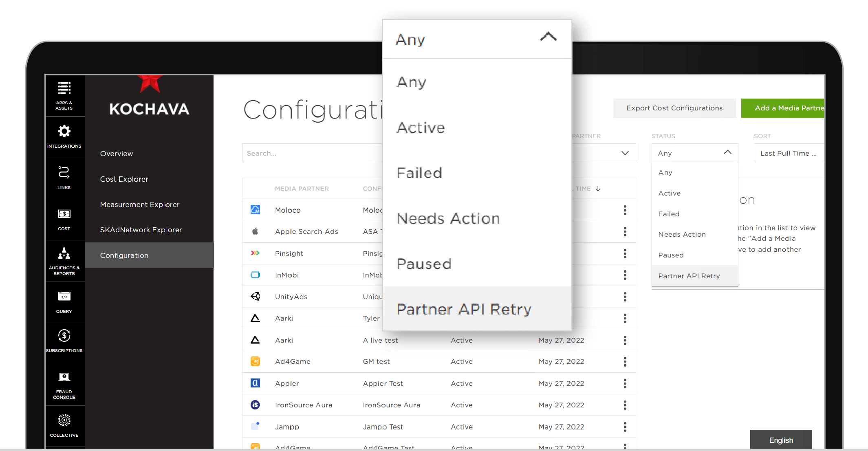This screenshot has width=868, height=451.
Task: Click the Media Partner column header
Action: pos(302,189)
